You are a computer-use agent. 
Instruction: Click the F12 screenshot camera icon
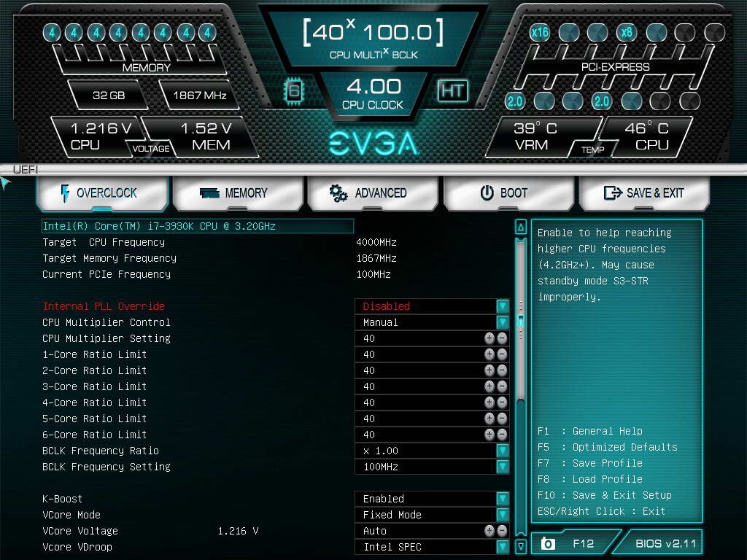[x=548, y=543]
